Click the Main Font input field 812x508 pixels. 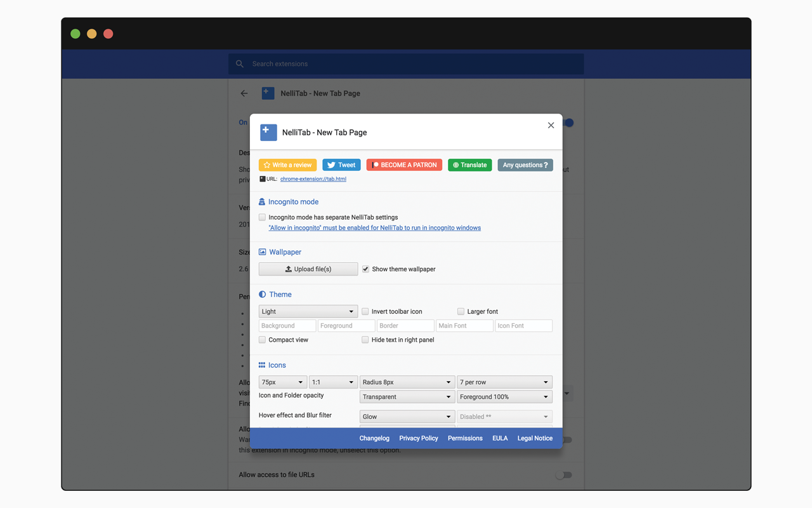[464, 326]
